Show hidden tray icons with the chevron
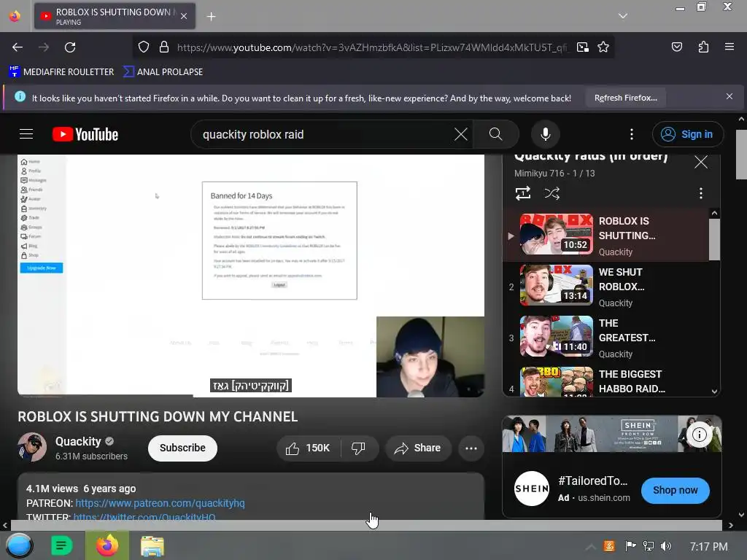This screenshot has height=560, width=747. tap(589, 547)
